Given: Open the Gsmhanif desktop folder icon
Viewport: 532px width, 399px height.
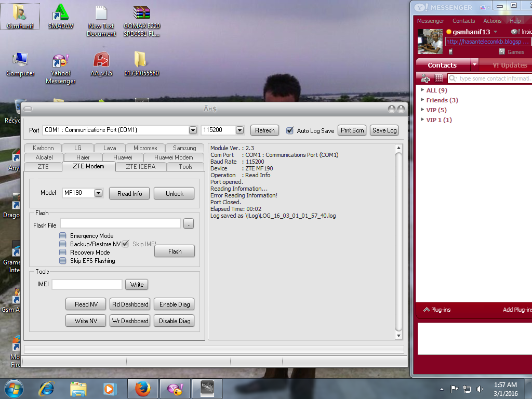Looking at the screenshot, I should [x=20, y=16].
